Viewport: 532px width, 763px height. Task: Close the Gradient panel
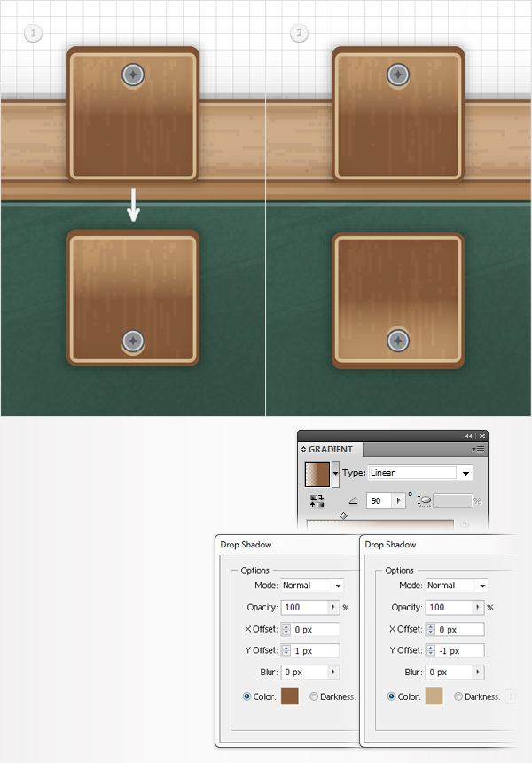[482, 436]
